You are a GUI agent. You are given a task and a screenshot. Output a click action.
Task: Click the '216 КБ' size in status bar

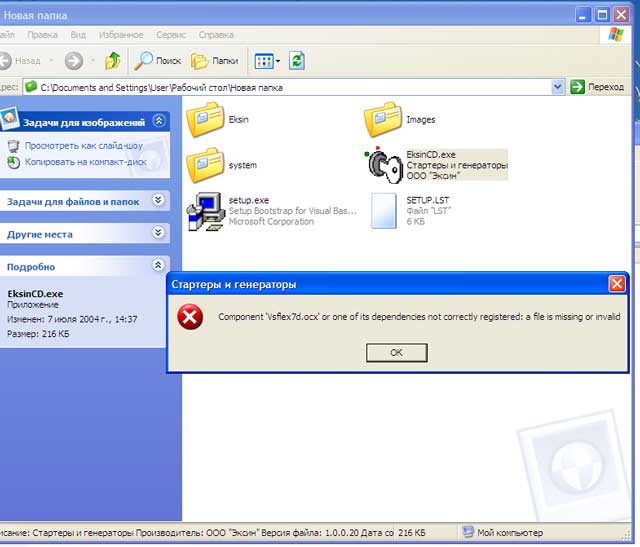point(411,532)
